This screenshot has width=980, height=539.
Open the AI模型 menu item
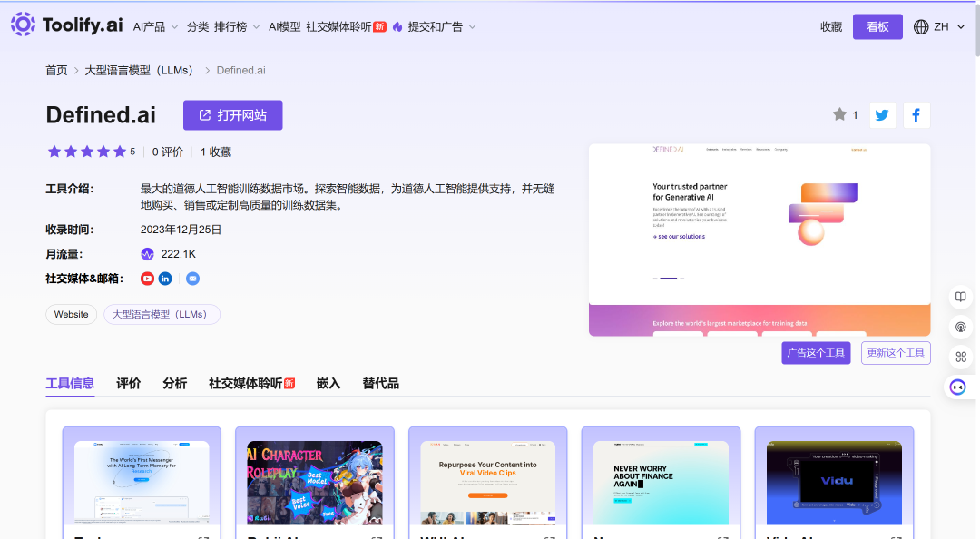284,27
